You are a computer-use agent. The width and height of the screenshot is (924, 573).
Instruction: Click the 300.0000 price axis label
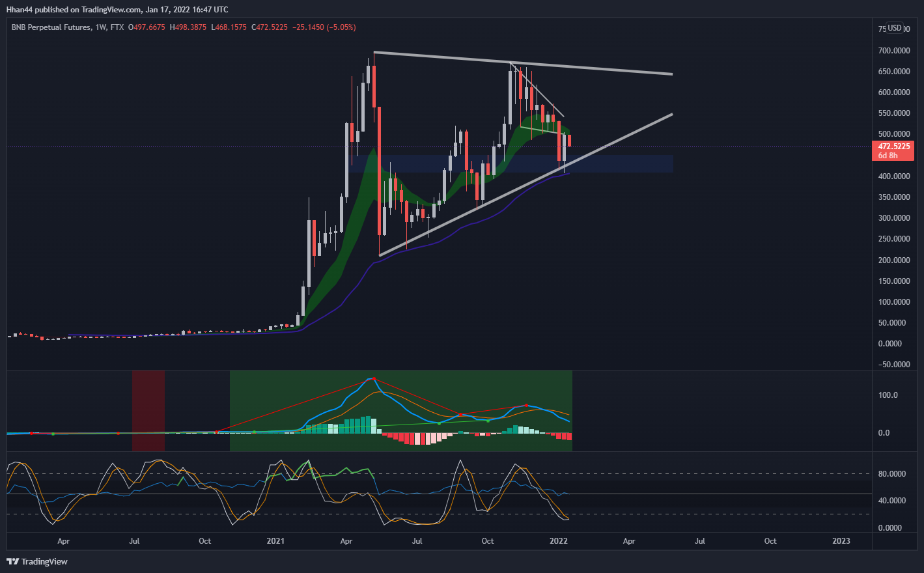tap(893, 218)
